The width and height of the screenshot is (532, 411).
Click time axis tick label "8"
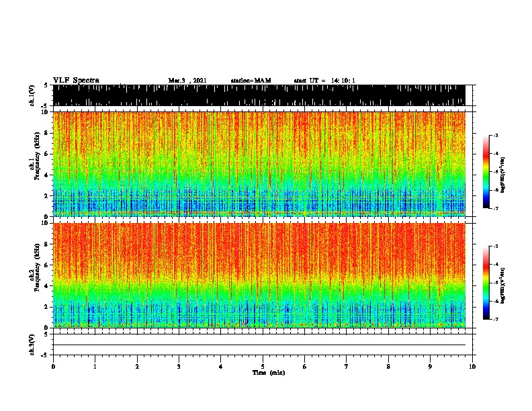click(x=388, y=366)
